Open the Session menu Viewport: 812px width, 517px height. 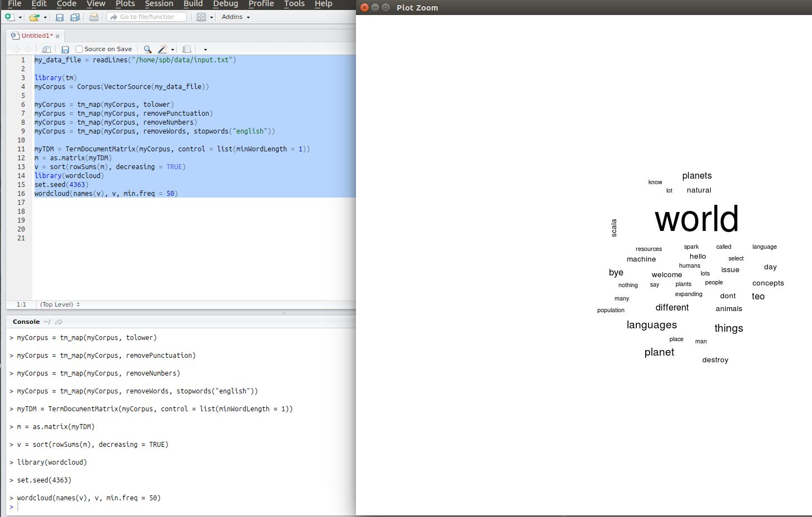click(x=159, y=4)
